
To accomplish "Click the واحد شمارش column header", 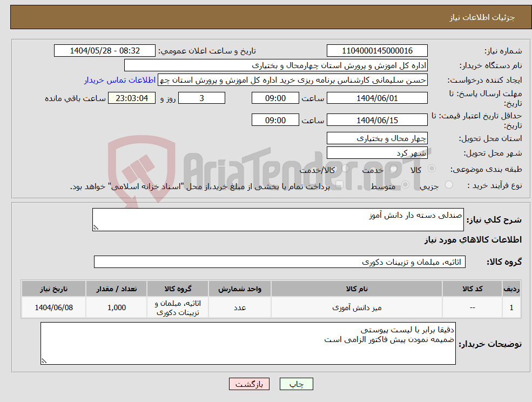I will pyautogui.click(x=240, y=289).
